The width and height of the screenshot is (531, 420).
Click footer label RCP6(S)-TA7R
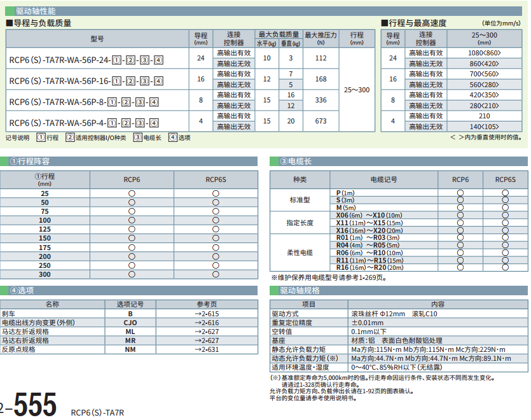coord(97,413)
